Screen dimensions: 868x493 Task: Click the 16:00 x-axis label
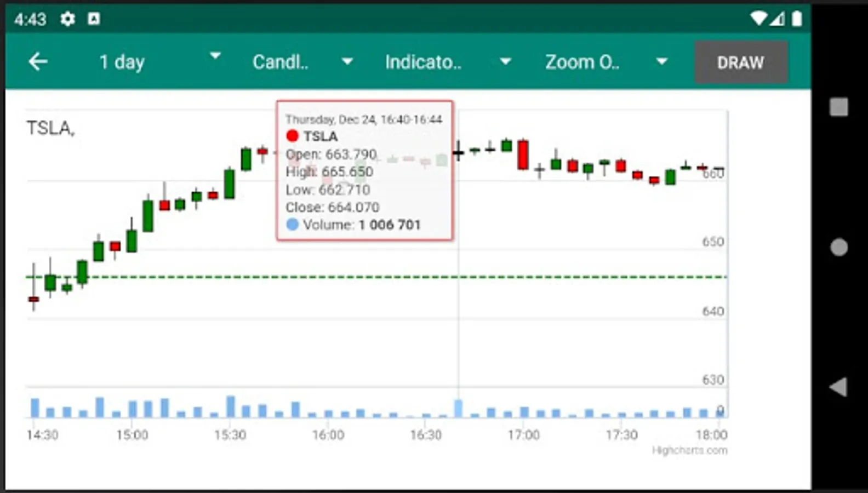pyautogui.click(x=328, y=435)
